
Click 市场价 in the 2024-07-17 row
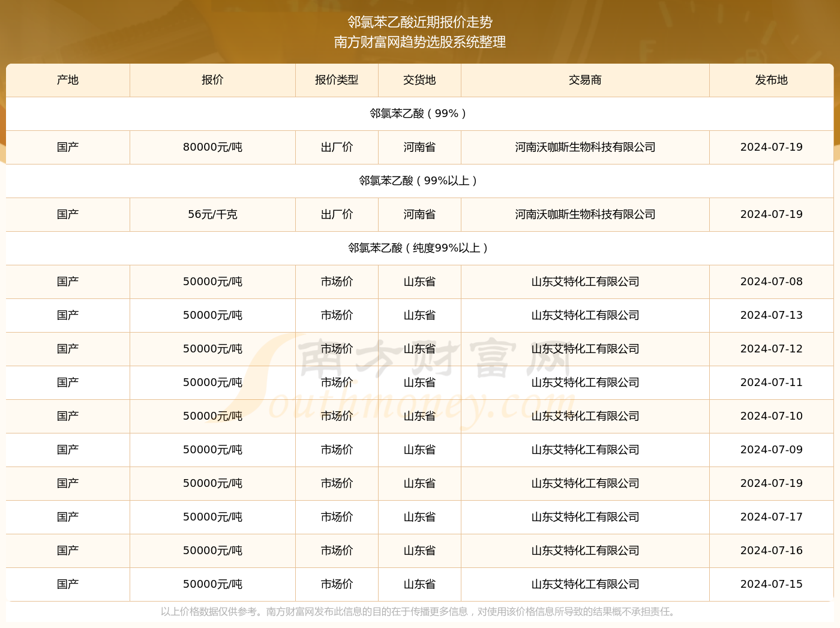(x=337, y=517)
